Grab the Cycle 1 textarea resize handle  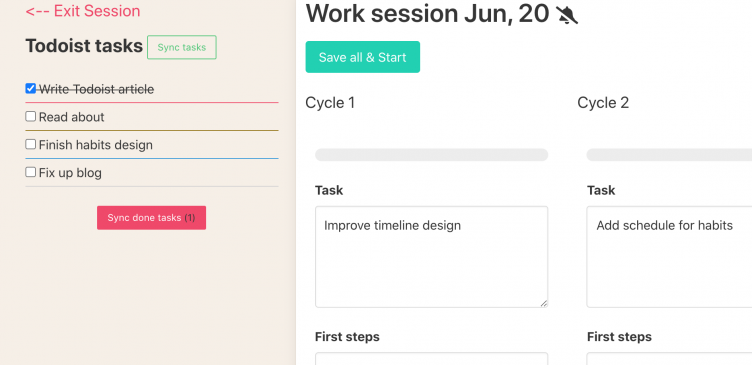tap(543, 303)
